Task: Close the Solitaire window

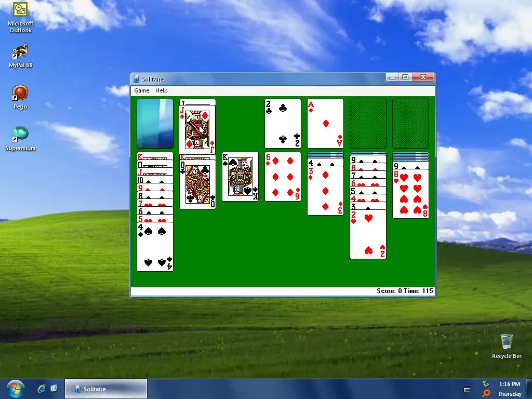Action: (x=423, y=77)
